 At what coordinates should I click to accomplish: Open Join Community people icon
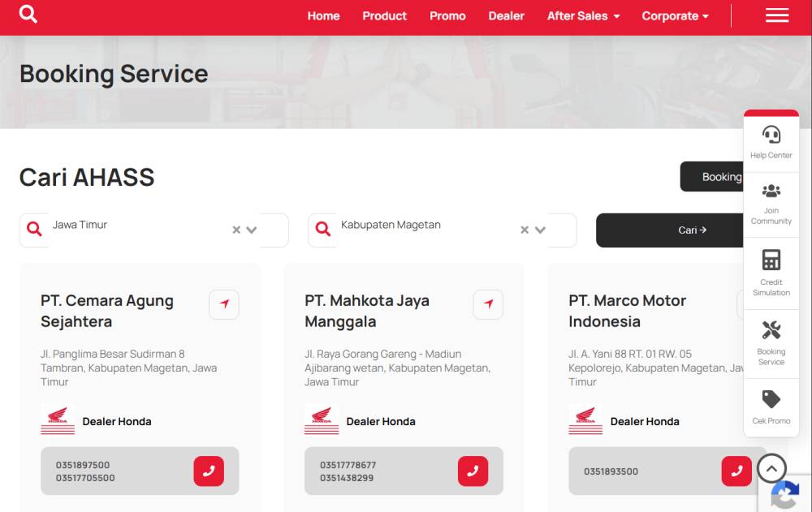771,191
